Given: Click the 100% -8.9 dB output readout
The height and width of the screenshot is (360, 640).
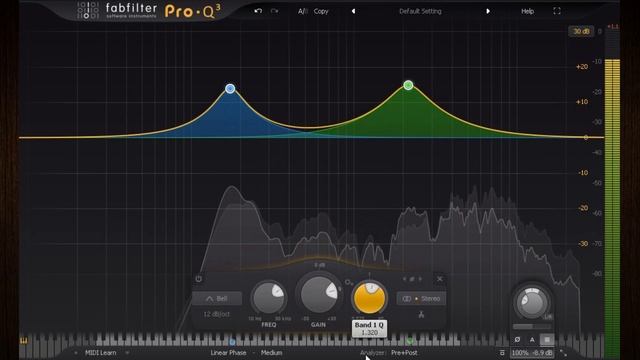Looking at the screenshot, I should [532, 353].
